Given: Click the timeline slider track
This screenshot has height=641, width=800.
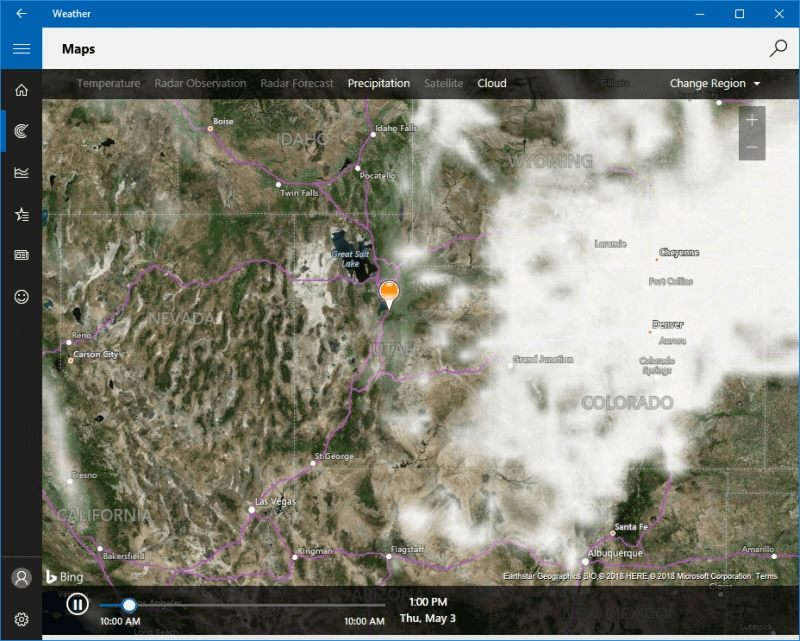Looking at the screenshot, I should [242, 605].
